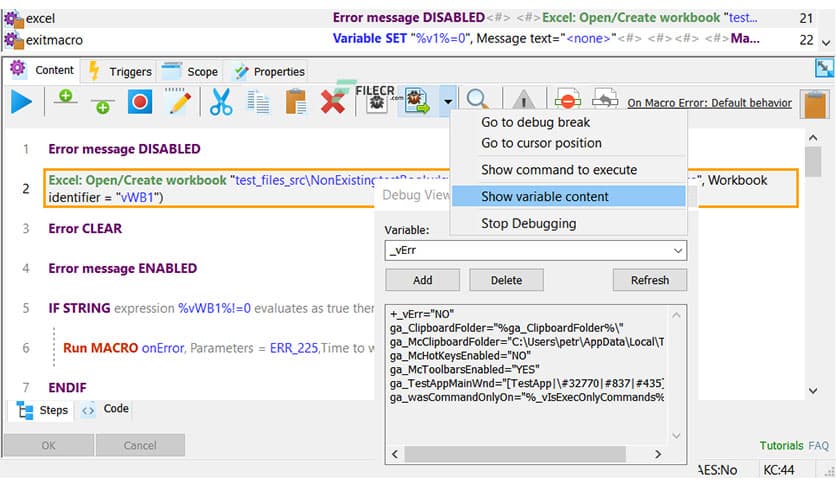Click the expand editor icon in the corner
This screenshot has height=484, width=836.
coord(824,68)
